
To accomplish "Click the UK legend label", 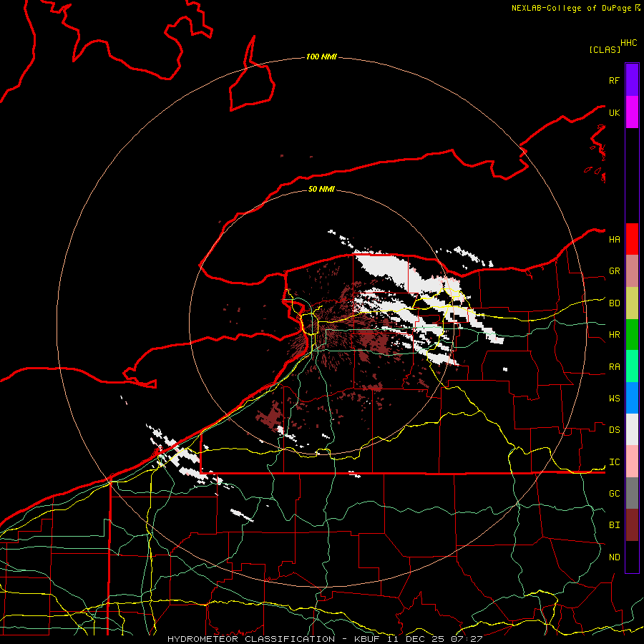I will [614, 112].
